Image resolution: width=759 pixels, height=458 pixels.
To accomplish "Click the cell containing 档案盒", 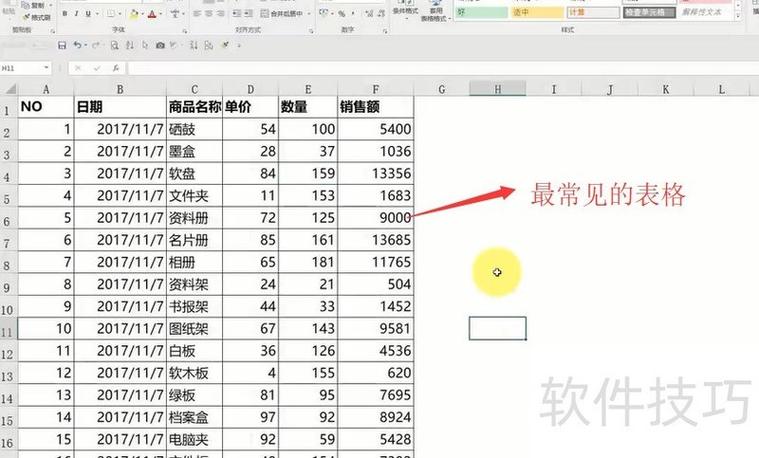I will pos(194,417).
